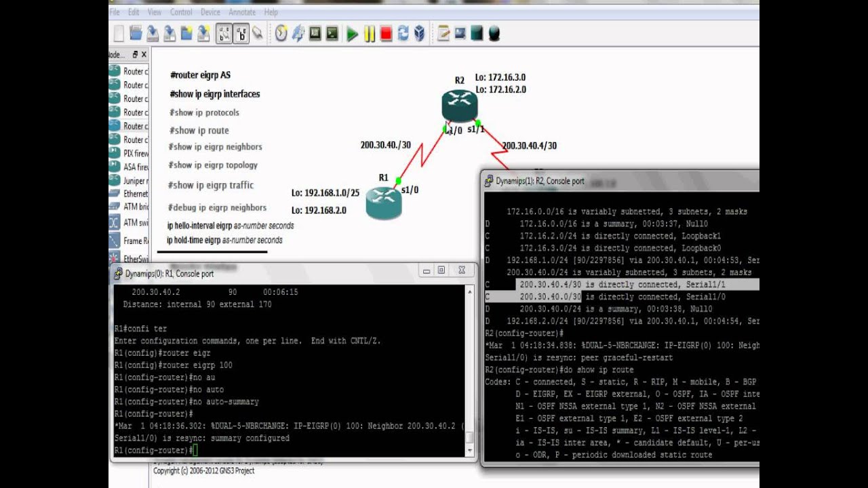Viewport: 868px width, 488px height.
Task: Open the File menu
Action: [115, 12]
